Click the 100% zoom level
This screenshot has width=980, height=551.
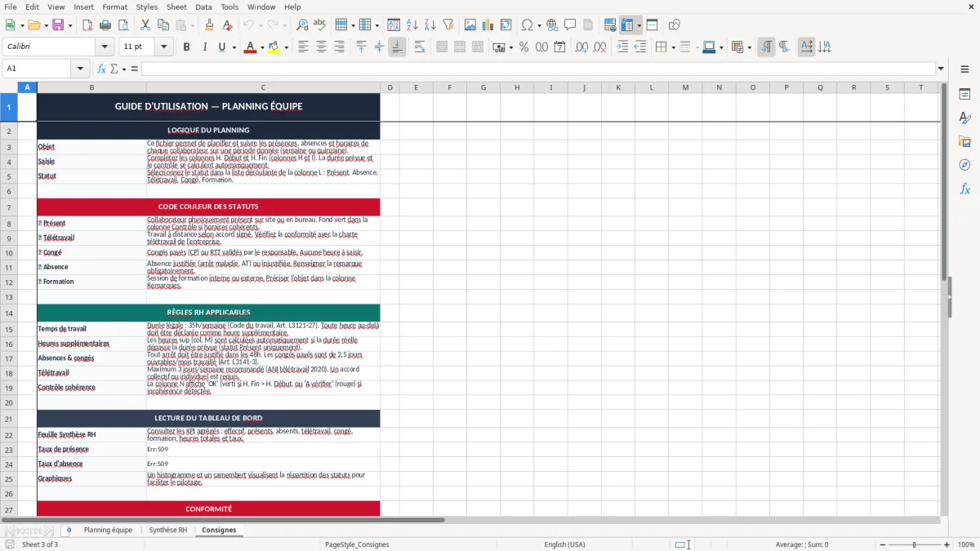click(x=966, y=544)
